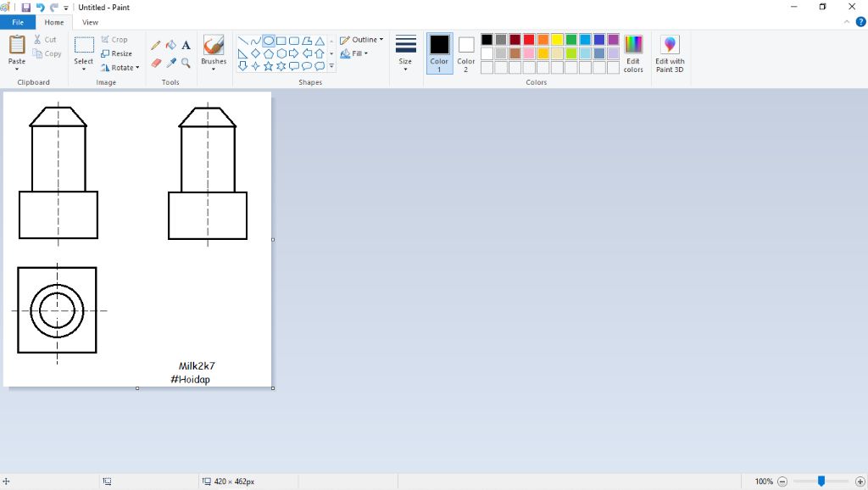Choose the Right triangle shape
This screenshot has height=490, width=868.
pos(242,53)
